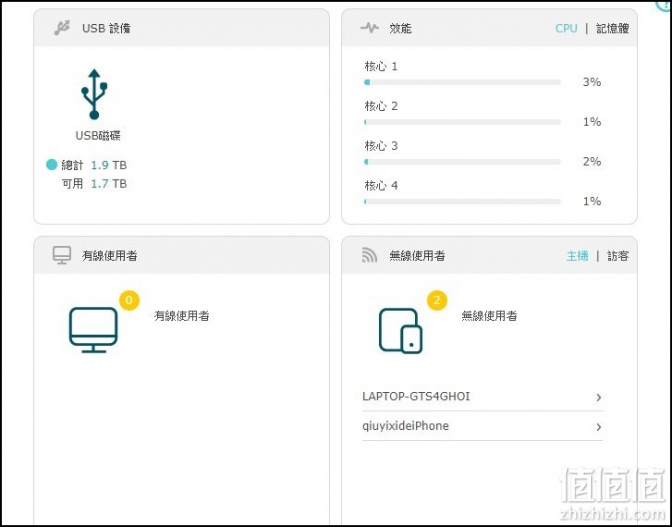This screenshot has width=672, height=527.
Task: Click the 核心 1 usage bar
Action: pyautogui.click(x=462, y=82)
